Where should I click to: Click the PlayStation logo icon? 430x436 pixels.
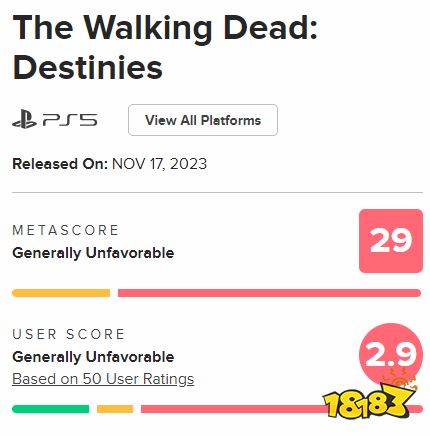coord(24,120)
